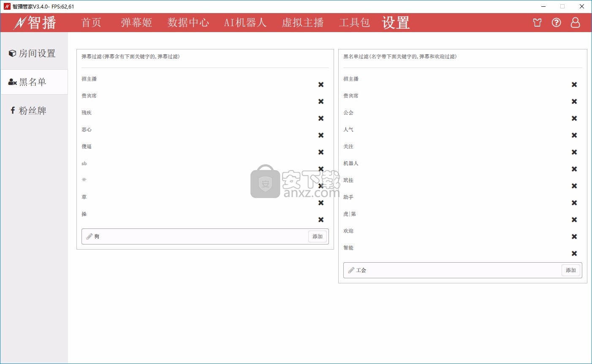Switch to 数据中心

(188, 22)
